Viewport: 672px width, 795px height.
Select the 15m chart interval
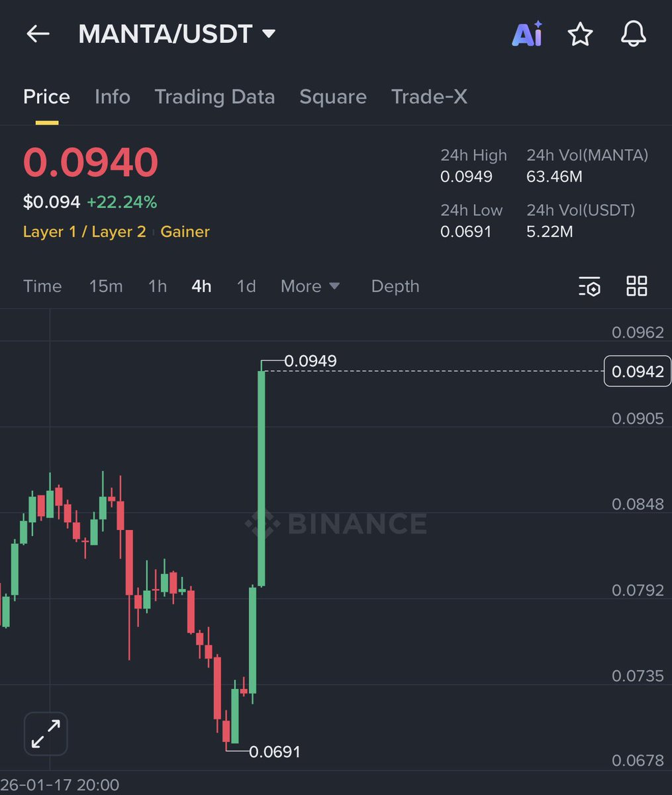point(106,286)
